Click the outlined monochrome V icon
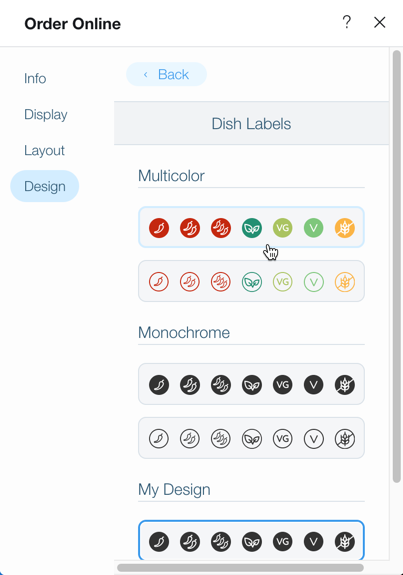 (314, 439)
